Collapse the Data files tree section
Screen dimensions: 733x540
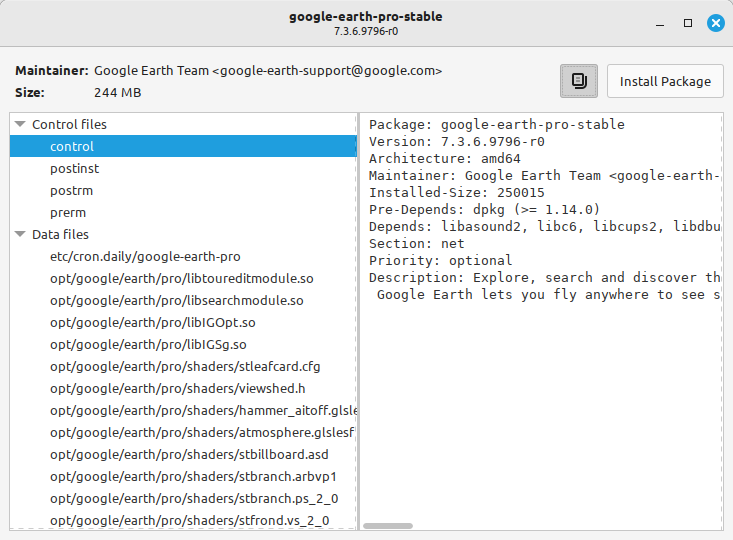click(x=20, y=234)
